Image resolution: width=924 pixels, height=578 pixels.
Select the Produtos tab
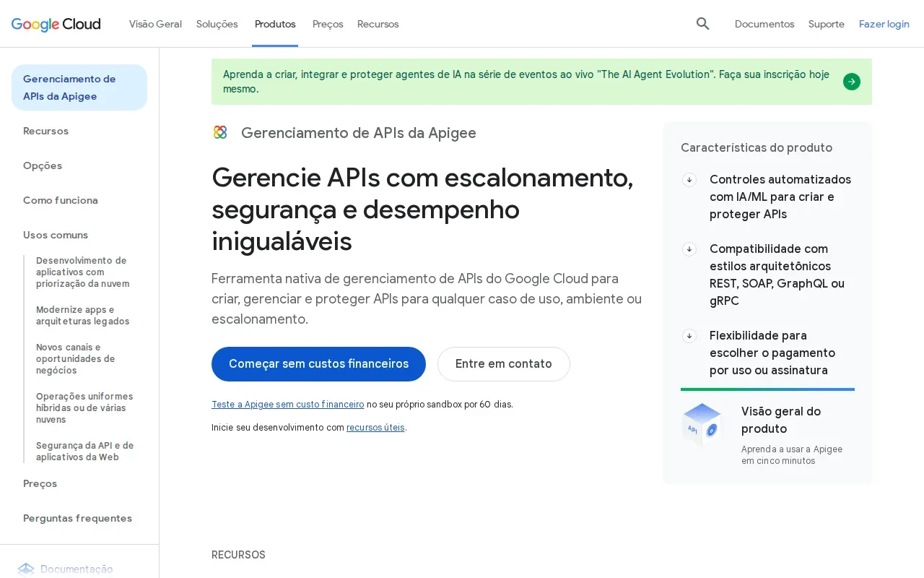[x=275, y=24]
